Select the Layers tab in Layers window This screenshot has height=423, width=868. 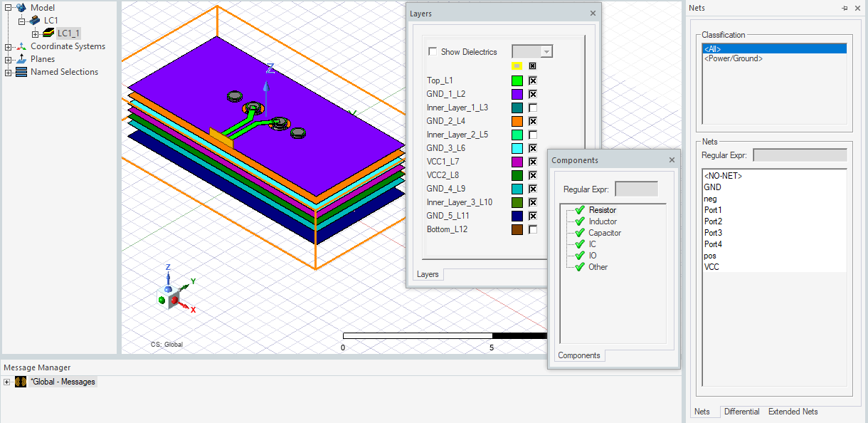(428, 274)
